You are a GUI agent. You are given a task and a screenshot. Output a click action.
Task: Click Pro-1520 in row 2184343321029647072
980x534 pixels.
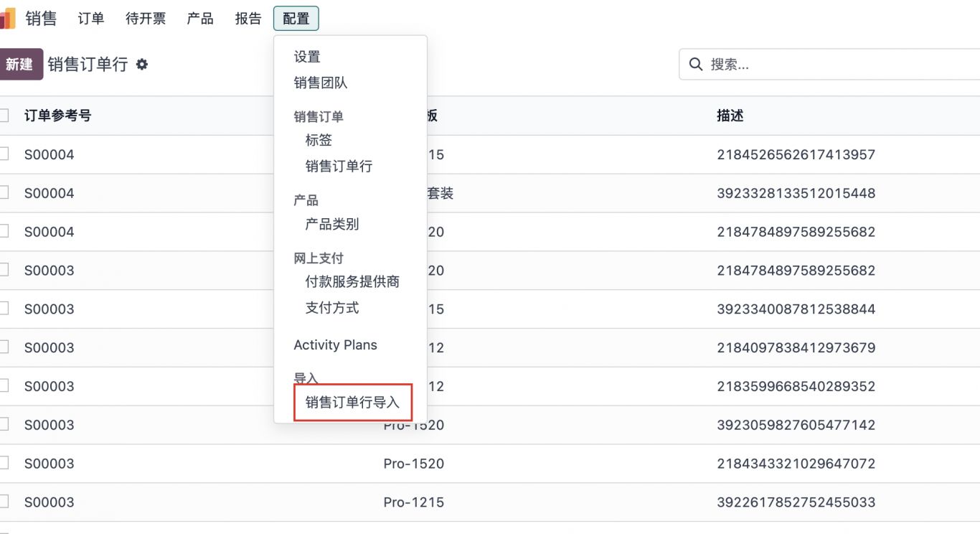tap(414, 464)
